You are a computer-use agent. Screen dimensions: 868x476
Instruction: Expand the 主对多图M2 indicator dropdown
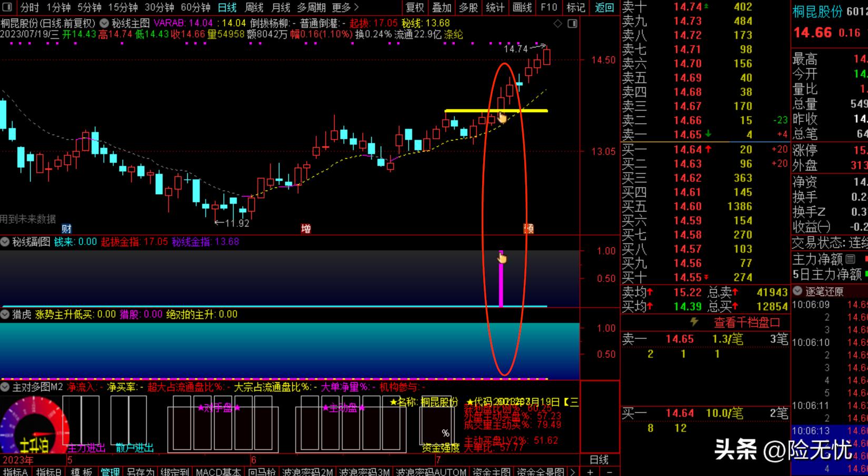5,387
